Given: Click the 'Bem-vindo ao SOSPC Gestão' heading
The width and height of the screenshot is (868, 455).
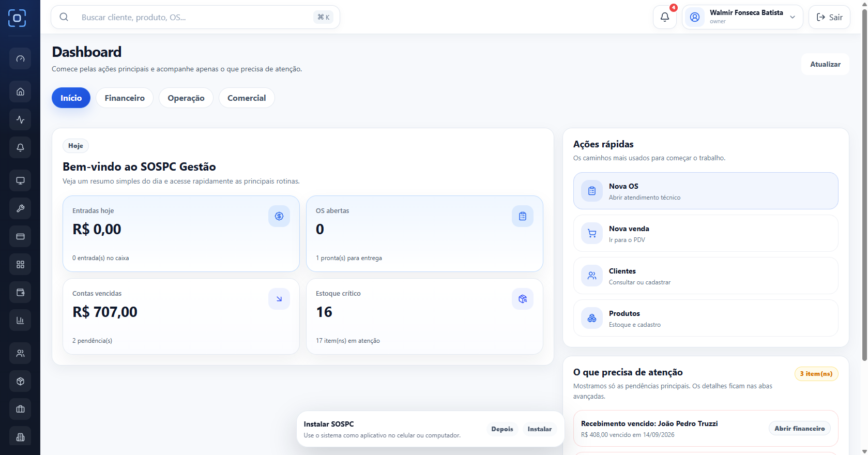Looking at the screenshot, I should coord(139,166).
